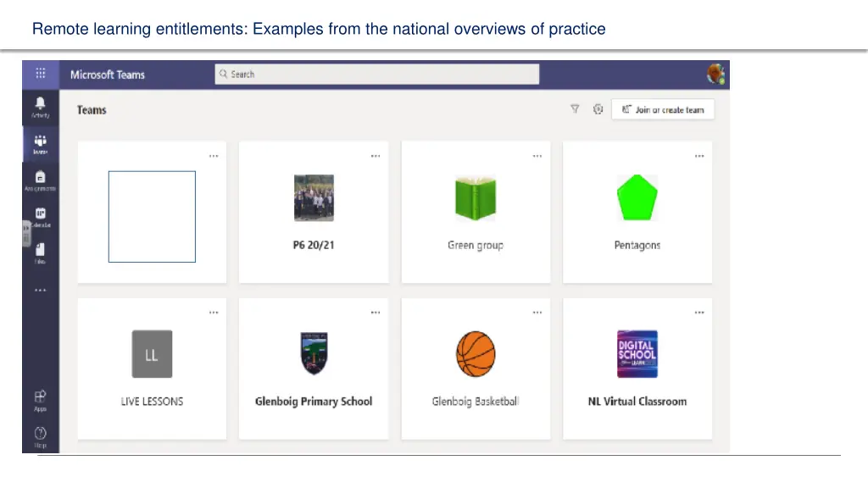Screen dimensions: 868x488
Task: Click Join or create team button
Action: pyautogui.click(x=663, y=109)
